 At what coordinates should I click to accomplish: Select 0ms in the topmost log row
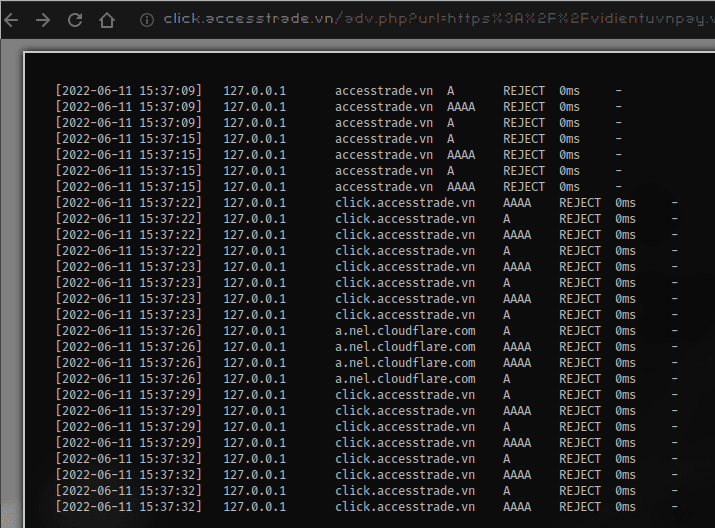[x=570, y=91]
